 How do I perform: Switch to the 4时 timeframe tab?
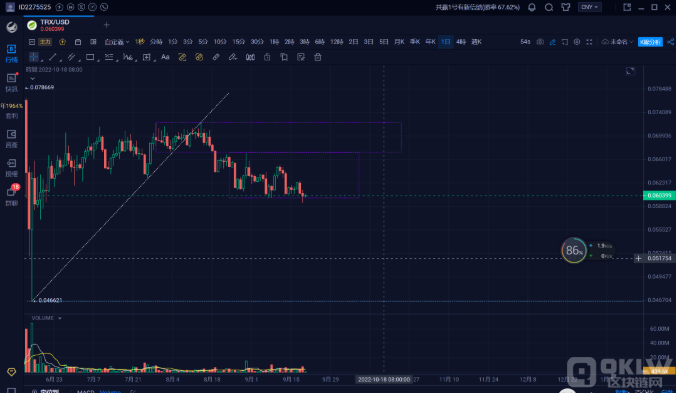[461, 42]
